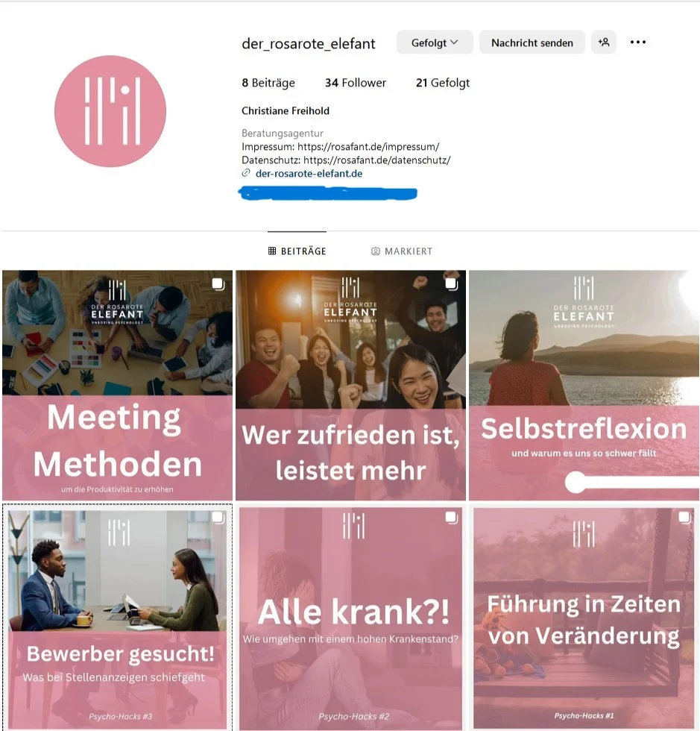The width and height of the screenshot is (700, 731).
Task: Open the der-rosarote-elefant.de link
Action: coord(309,173)
